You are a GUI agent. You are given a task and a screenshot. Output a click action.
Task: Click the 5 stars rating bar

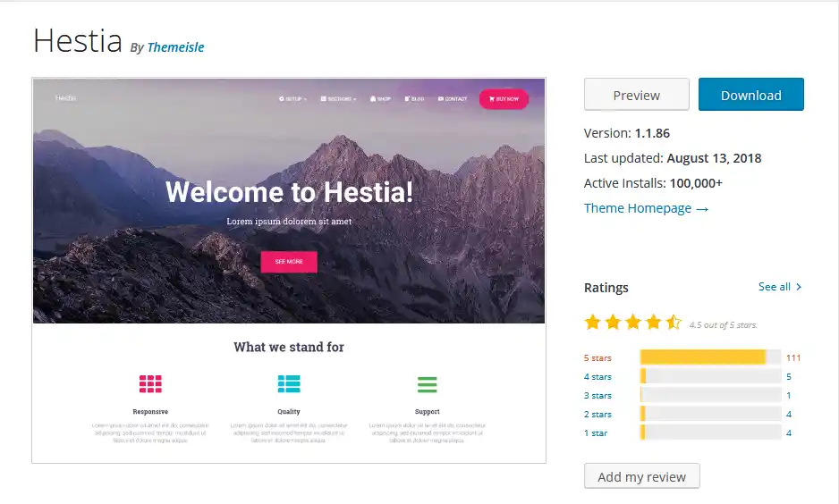click(x=710, y=357)
